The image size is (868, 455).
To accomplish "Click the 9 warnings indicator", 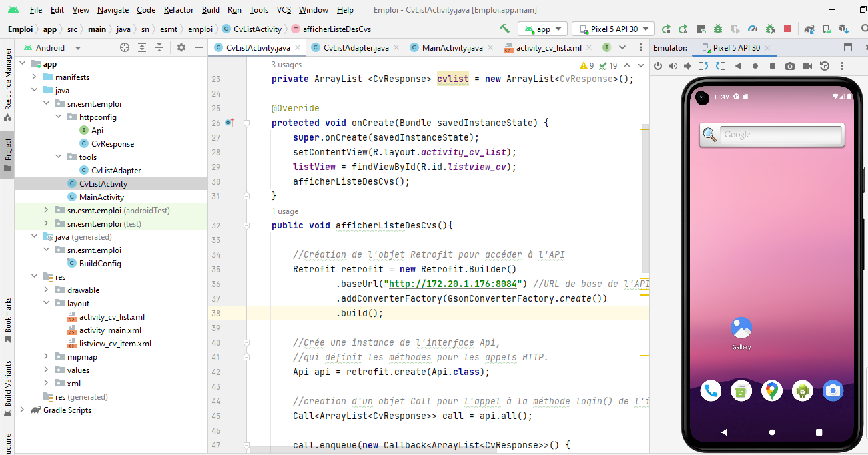I will tap(586, 65).
